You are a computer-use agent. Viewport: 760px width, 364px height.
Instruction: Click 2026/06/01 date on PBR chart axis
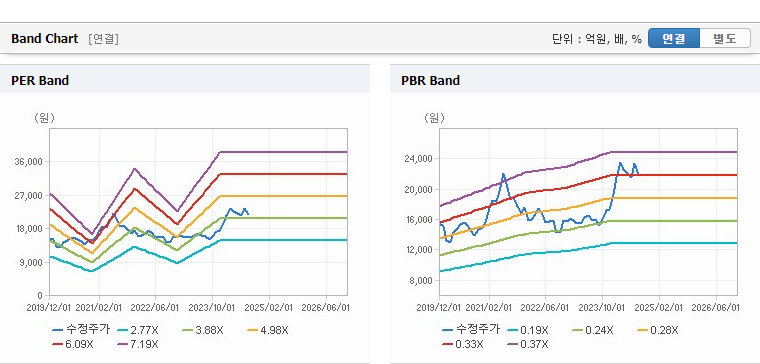click(x=715, y=308)
